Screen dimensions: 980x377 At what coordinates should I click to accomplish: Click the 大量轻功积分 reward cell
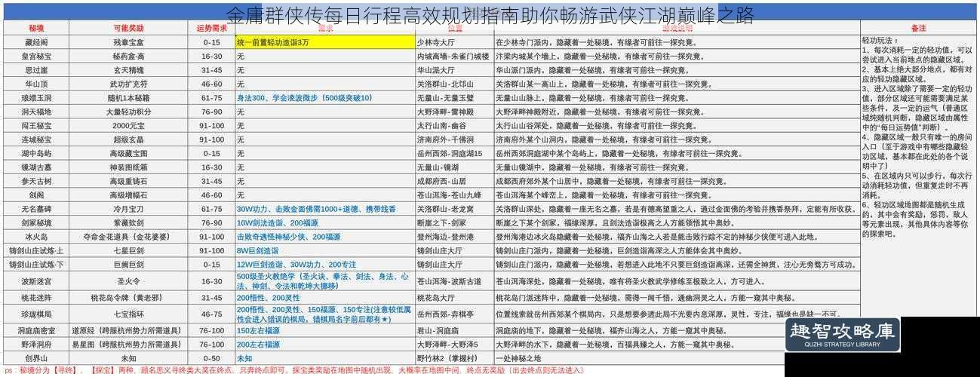point(128,112)
